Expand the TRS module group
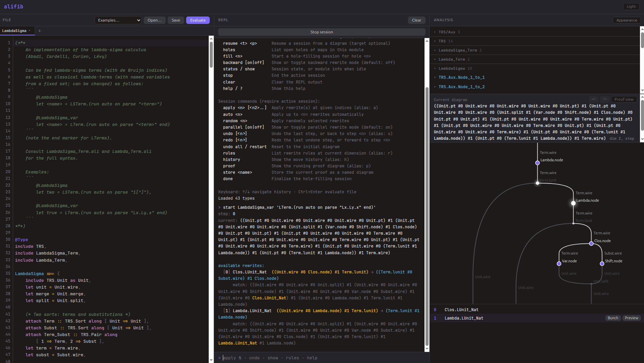 (535, 41)
